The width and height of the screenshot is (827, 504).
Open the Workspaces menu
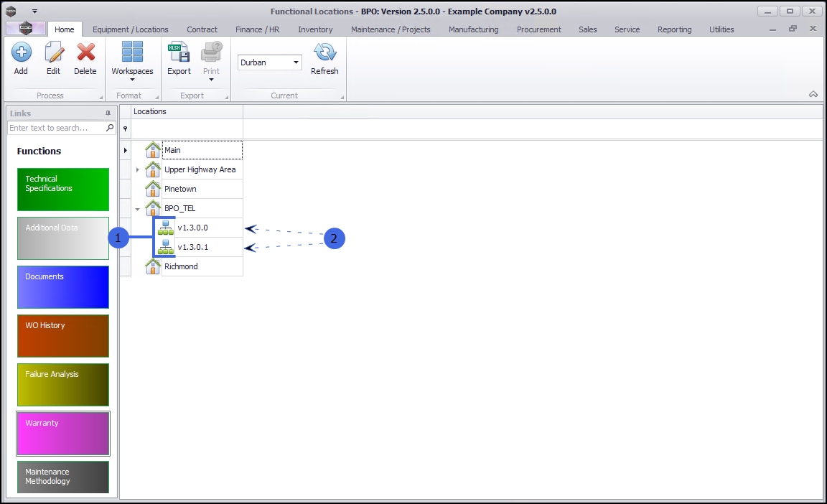pos(132,61)
